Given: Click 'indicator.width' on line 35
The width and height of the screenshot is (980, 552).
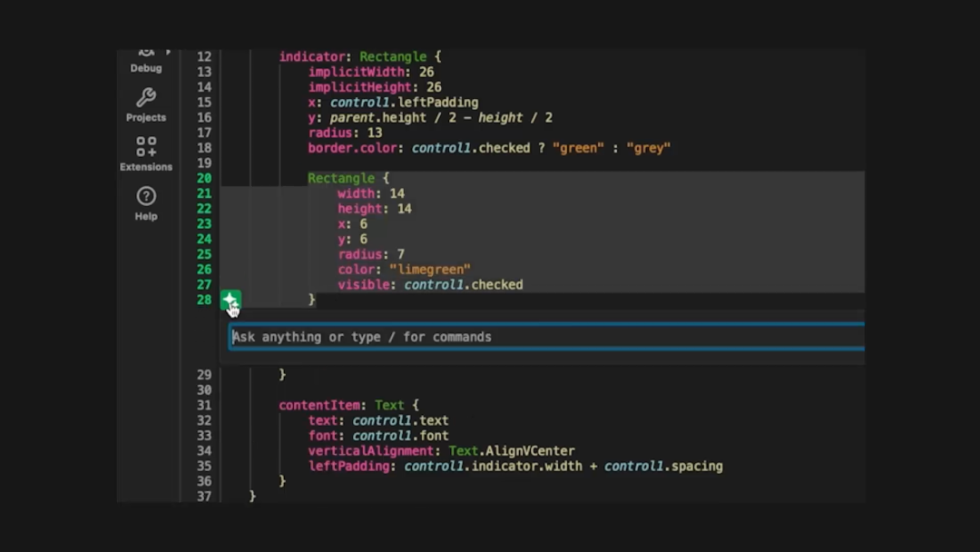Looking at the screenshot, I should (x=527, y=467).
